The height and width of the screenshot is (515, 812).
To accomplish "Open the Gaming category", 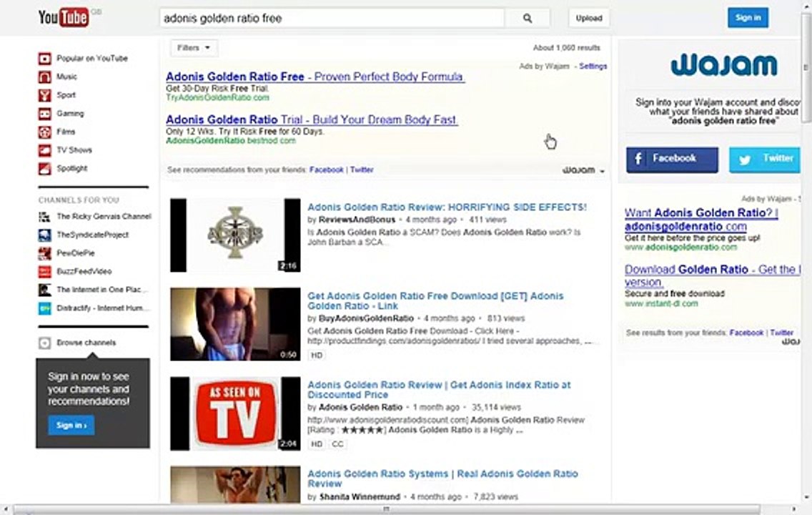I will click(70, 114).
